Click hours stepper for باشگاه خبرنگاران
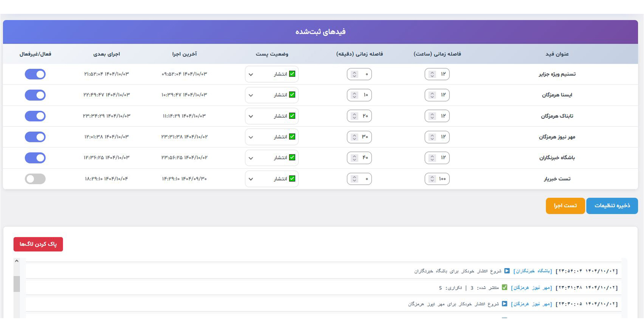 (x=432, y=158)
